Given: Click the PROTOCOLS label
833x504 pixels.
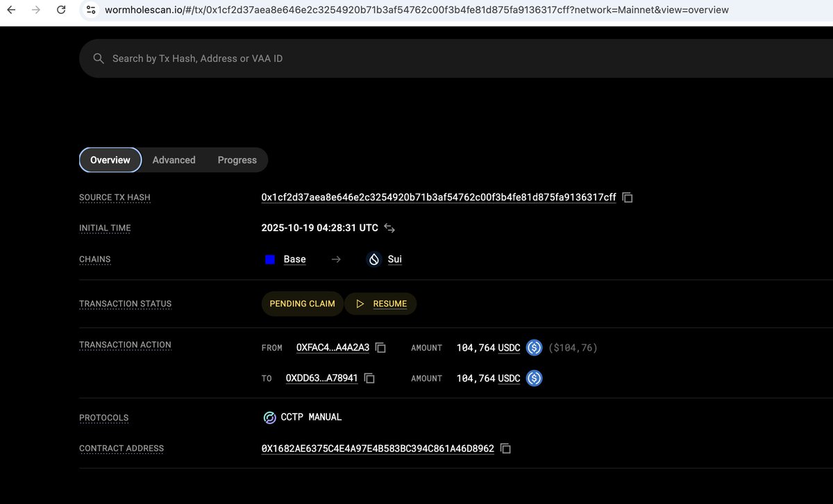Looking at the screenshot, I should (103, 418).
